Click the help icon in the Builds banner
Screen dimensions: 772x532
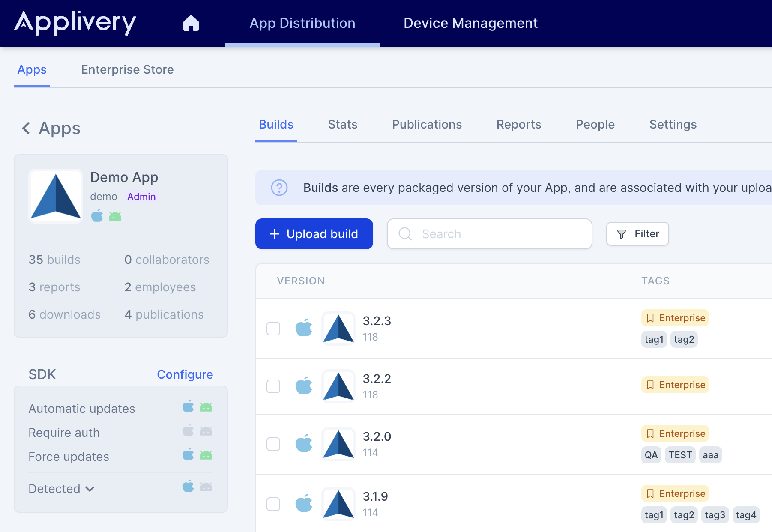279,188
